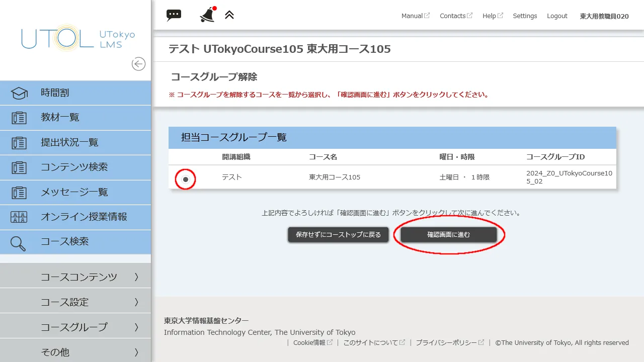
Task: Open the chat messages panel
Action: (x=174, y=15)
